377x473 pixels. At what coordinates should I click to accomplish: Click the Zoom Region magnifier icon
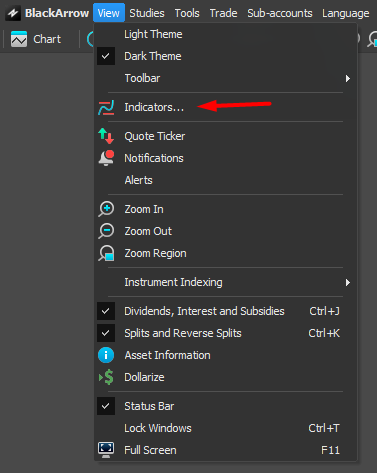tap(106, 253)
